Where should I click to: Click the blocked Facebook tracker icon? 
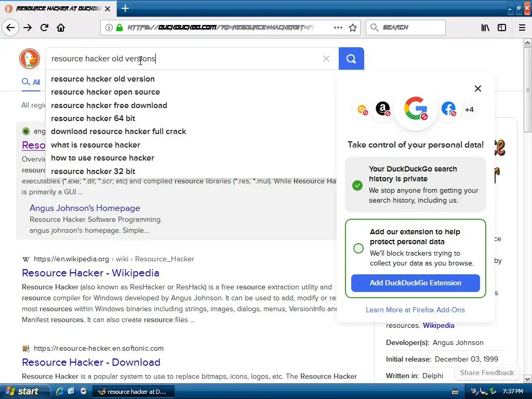[x=448, y=109]
